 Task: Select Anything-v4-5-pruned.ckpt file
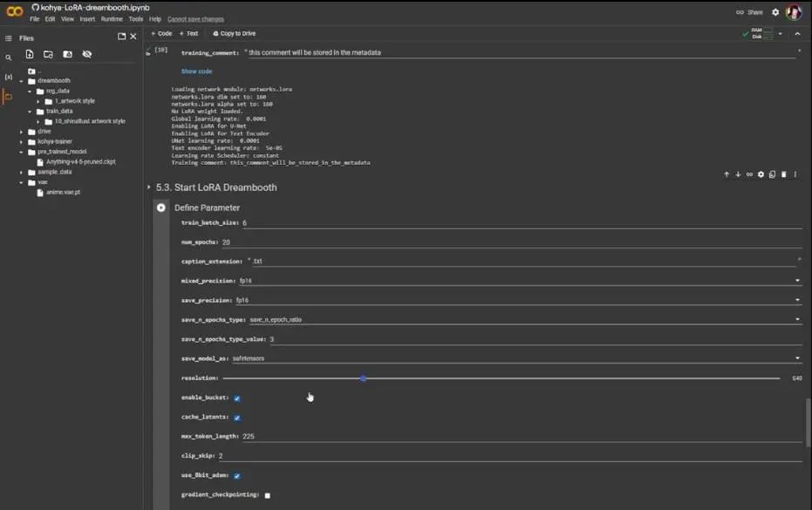[x=81, y=162]
